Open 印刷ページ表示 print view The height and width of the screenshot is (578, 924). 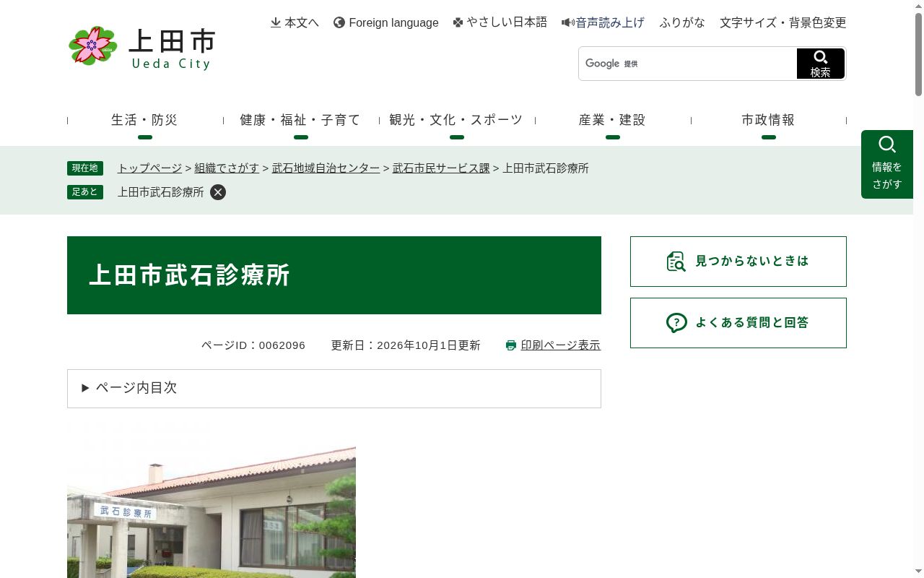[x=553, y=345]
